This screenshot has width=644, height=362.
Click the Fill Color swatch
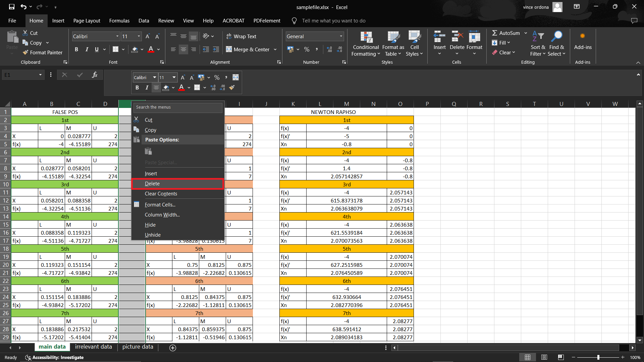point(135,49)
